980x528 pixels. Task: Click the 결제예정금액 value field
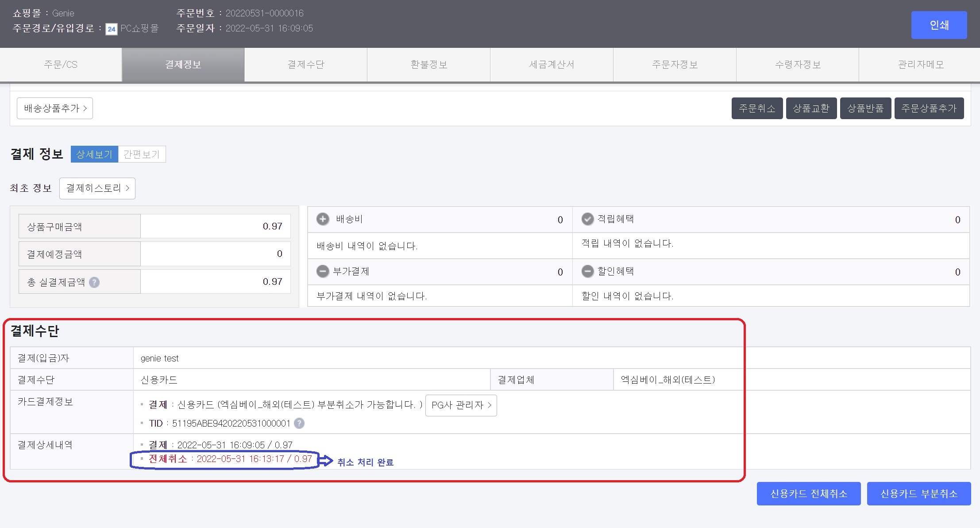[x=216, y=254]
